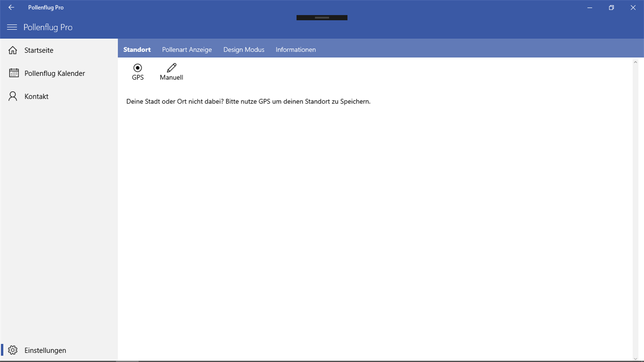
Task: Select the Manuell pencil icon
Action: [x=171, y=68]
